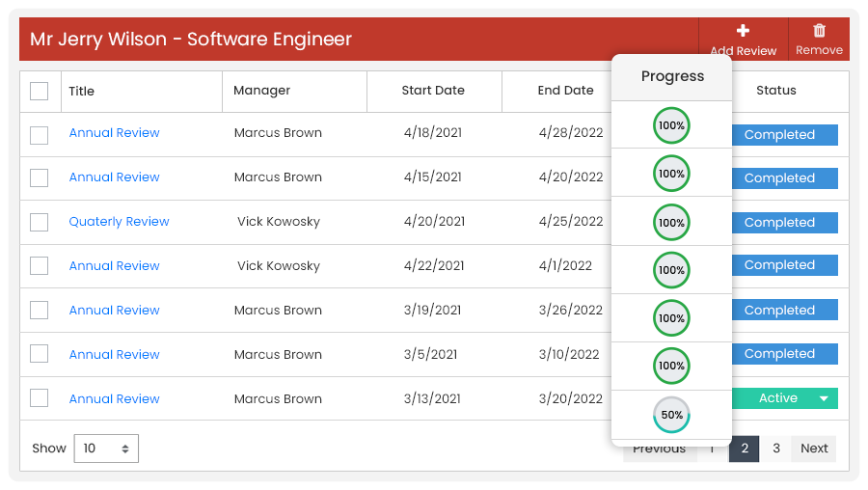Check the select-all checkbox in header
This screenshot has height=490, width=868.
[x=40, y=91]
